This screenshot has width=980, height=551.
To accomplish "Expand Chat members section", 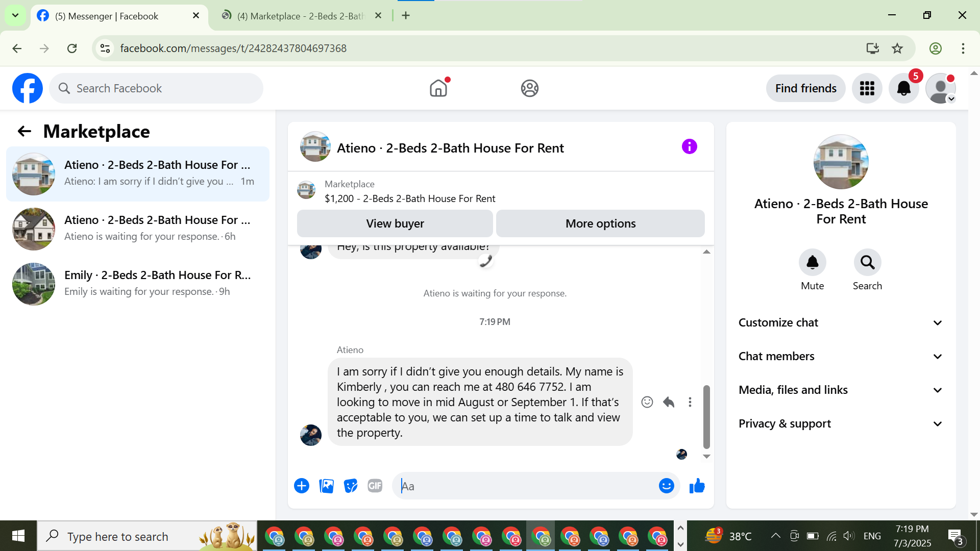I will pos(840,357).
